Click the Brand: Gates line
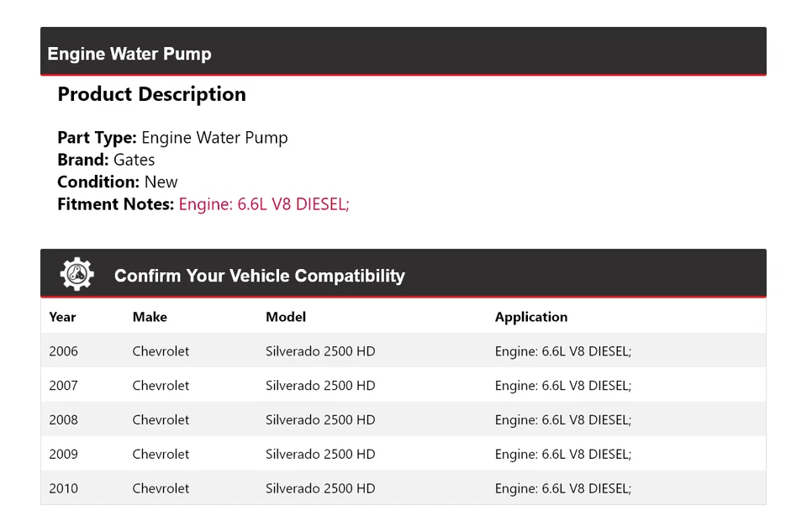 pos(106,160)
